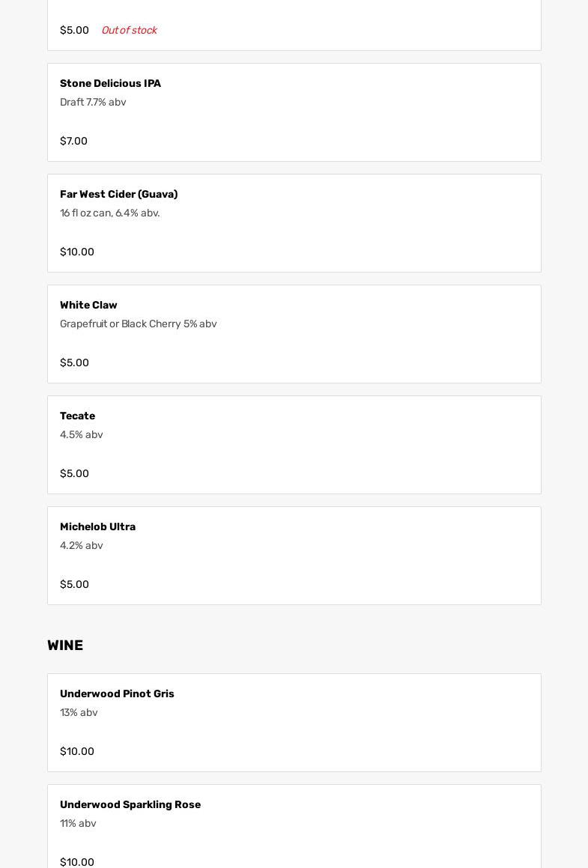The image size is (588, 868).
Task: Click the $10.00 price under Pinot Gris
Action: pyautogui.click(x=77, y=751)
